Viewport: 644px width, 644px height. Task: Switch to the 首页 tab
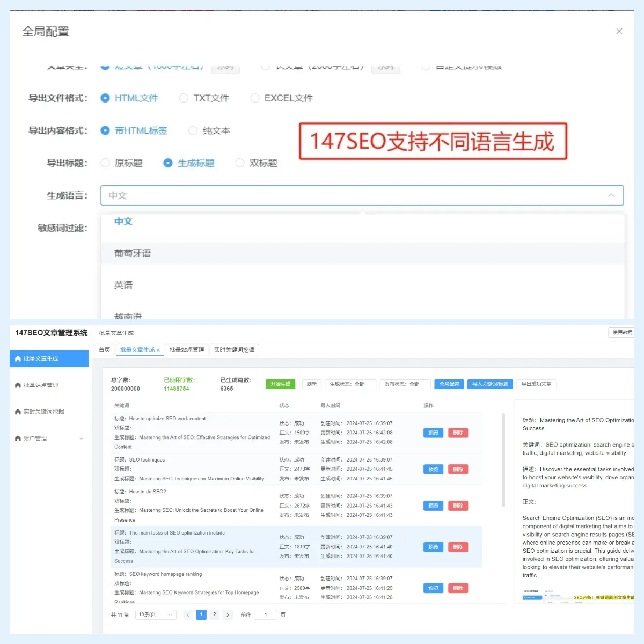click(x=104, y=349)
